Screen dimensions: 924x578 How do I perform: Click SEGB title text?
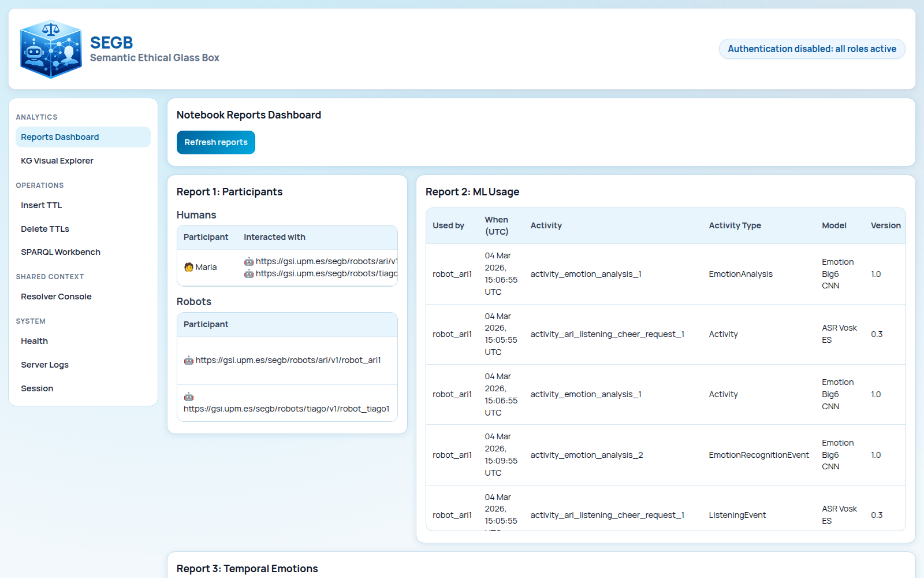[x=111, y=43]
